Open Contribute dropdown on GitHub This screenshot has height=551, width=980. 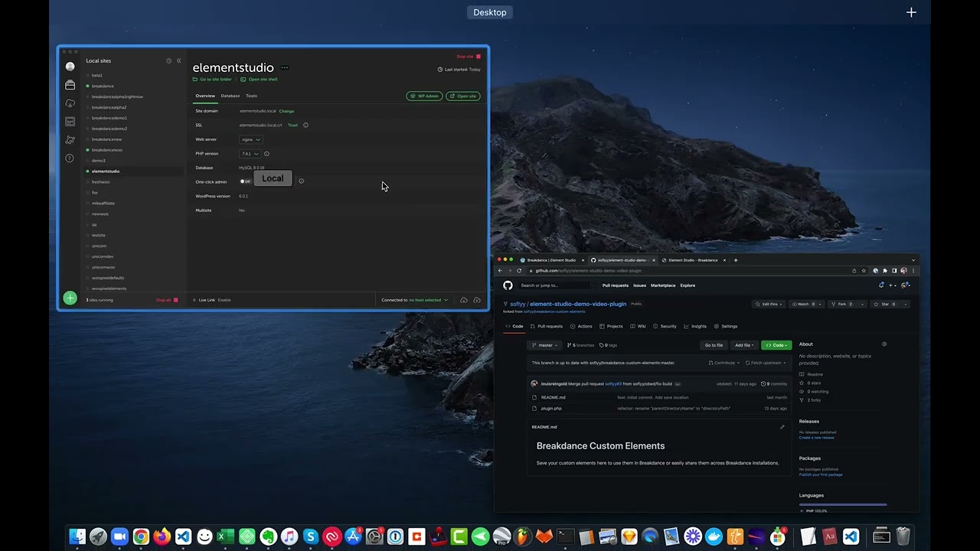pos(724,363)
